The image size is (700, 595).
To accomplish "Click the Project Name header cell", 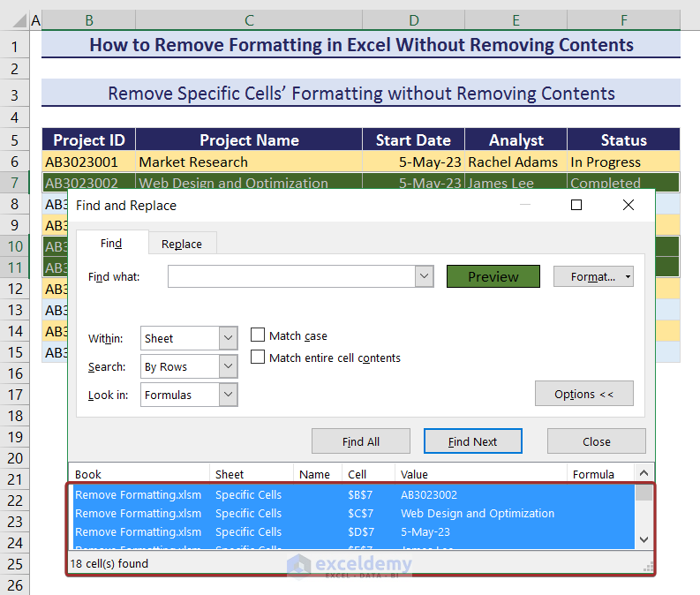I will point(249,140).
